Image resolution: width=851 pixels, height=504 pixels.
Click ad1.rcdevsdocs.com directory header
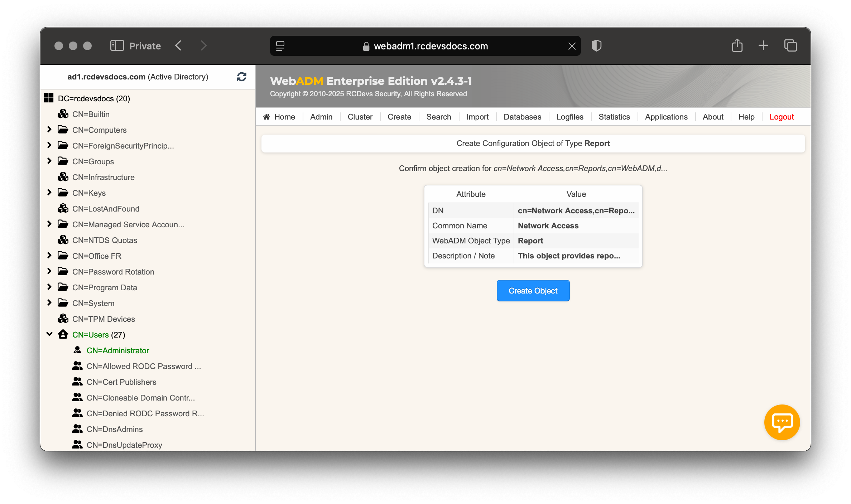[x=138, y=77]
